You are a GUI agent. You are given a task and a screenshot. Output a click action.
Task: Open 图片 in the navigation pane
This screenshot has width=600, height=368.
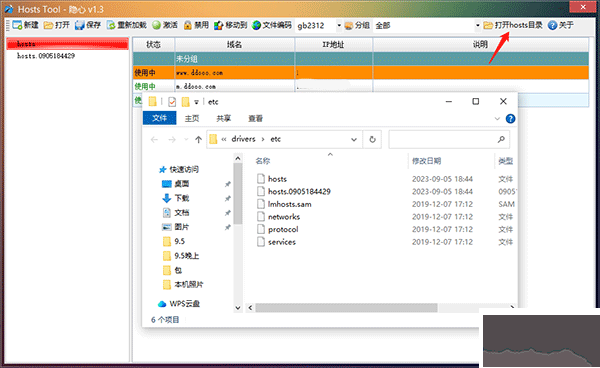tap(182, 227)
